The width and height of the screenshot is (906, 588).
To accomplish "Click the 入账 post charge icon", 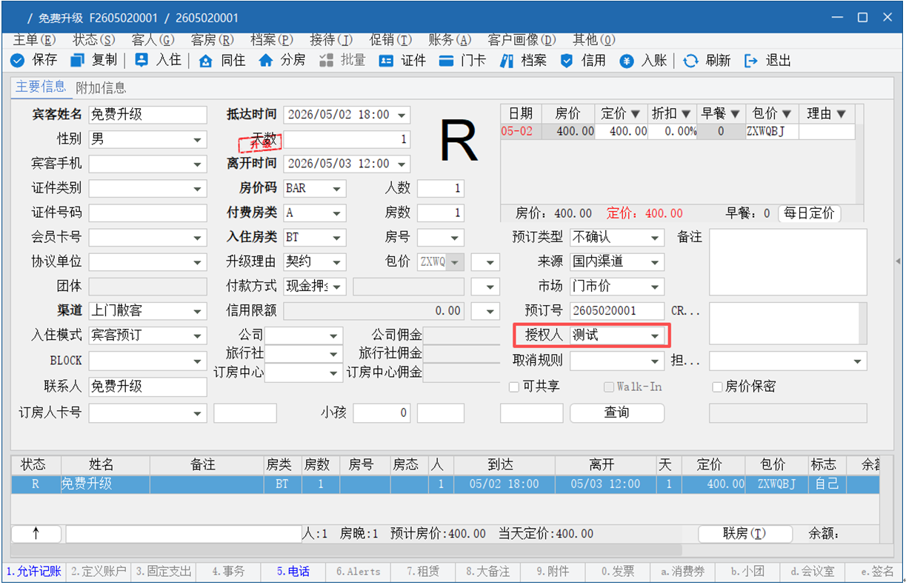I will click(x=627, y=61).
